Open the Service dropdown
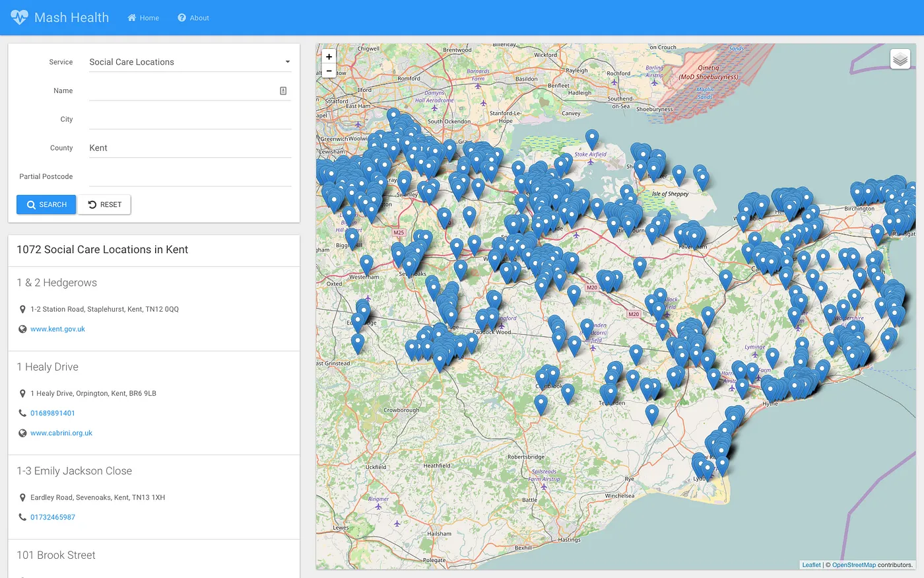This screenshot has width=924, height=578. (x=190, y=62)
